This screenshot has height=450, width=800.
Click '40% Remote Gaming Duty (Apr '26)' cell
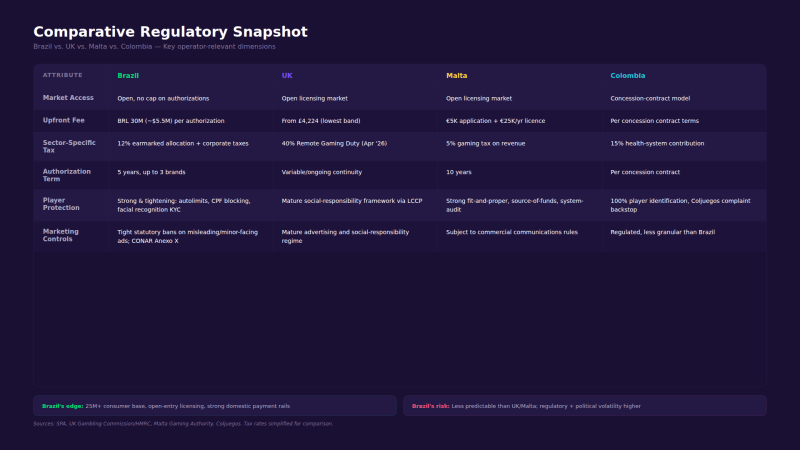tap(334, 143)
